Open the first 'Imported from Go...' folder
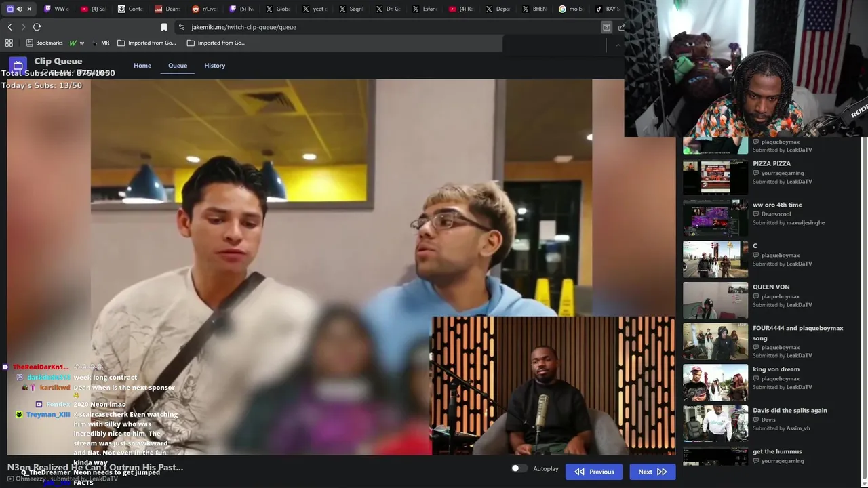Viewport: 868px width, 488px height. point(146,43)
